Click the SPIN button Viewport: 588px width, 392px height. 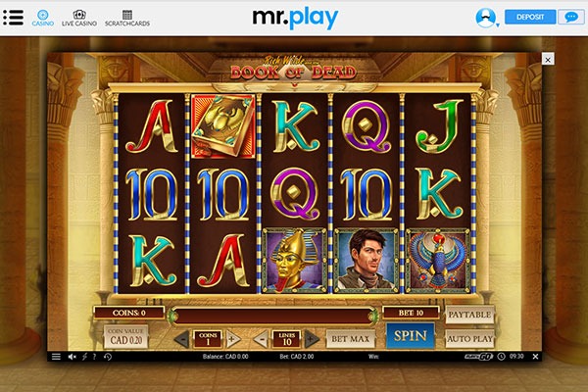411,336
